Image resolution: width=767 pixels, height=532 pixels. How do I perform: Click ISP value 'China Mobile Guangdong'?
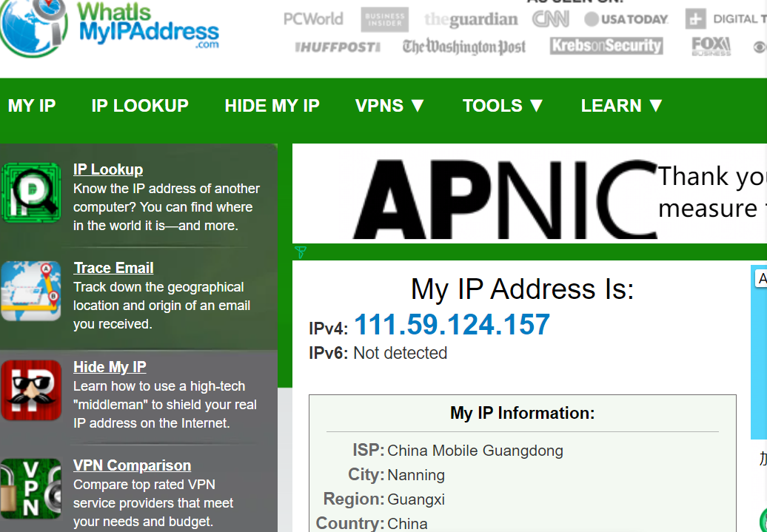click(x=475, y=451)
